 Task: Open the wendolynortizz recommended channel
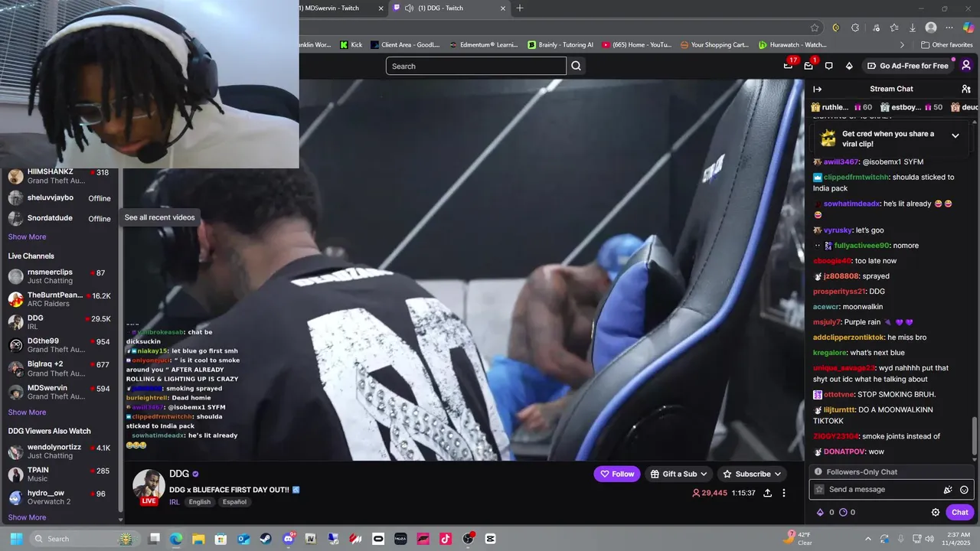(x=60, y=452)
